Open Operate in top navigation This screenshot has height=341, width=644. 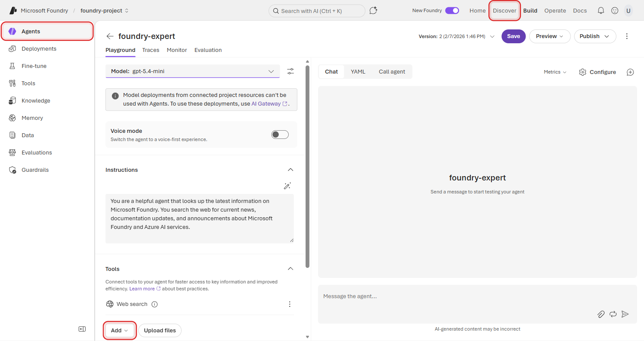click(555, 10)
